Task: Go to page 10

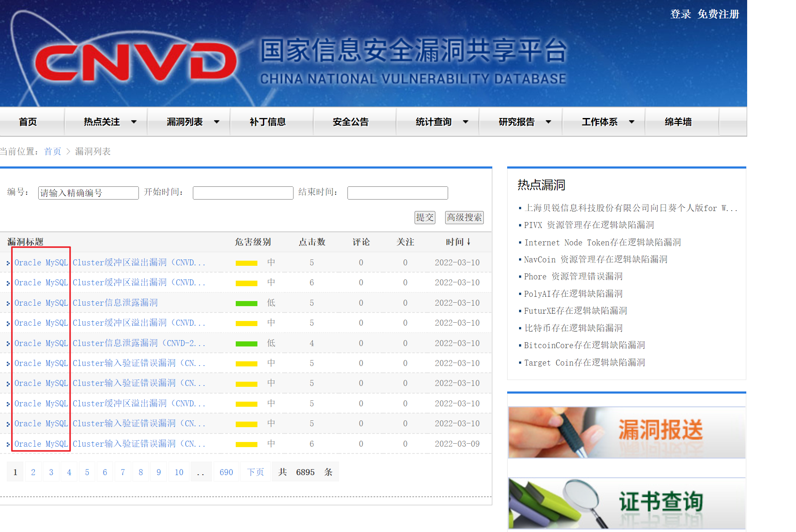Action: coord(179,472)
